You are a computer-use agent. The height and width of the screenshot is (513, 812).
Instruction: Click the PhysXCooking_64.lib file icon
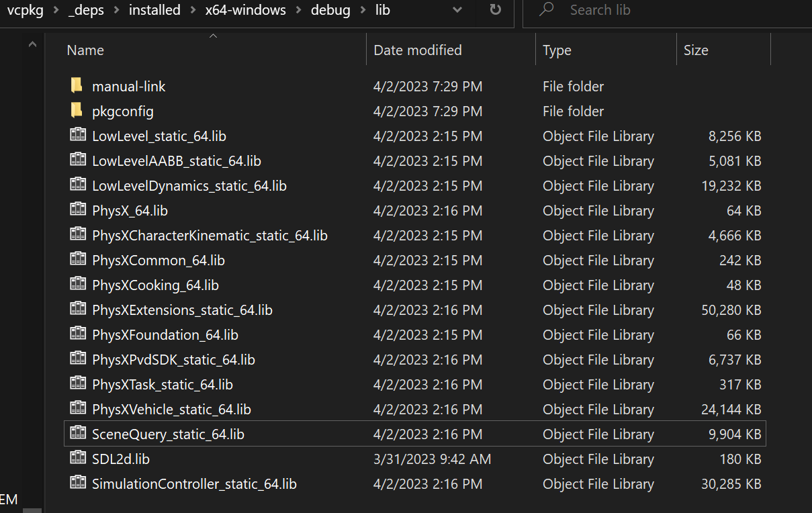click(77, 285)
